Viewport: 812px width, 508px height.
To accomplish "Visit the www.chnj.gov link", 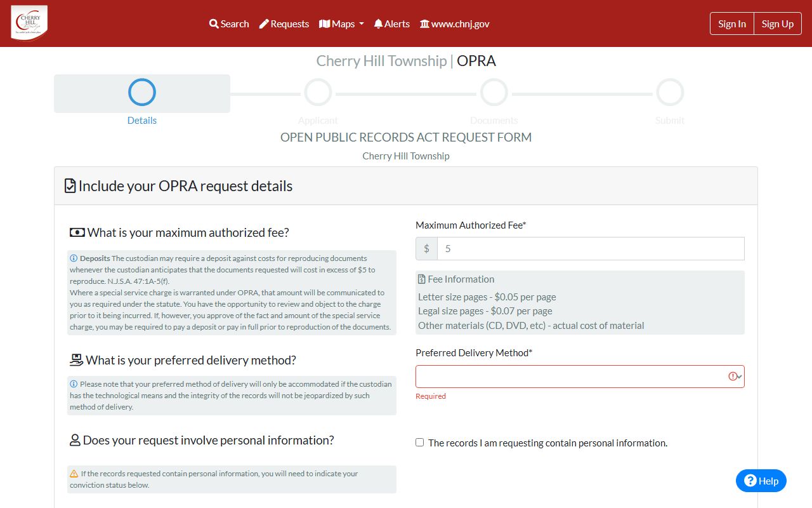I will pos(454,23).
